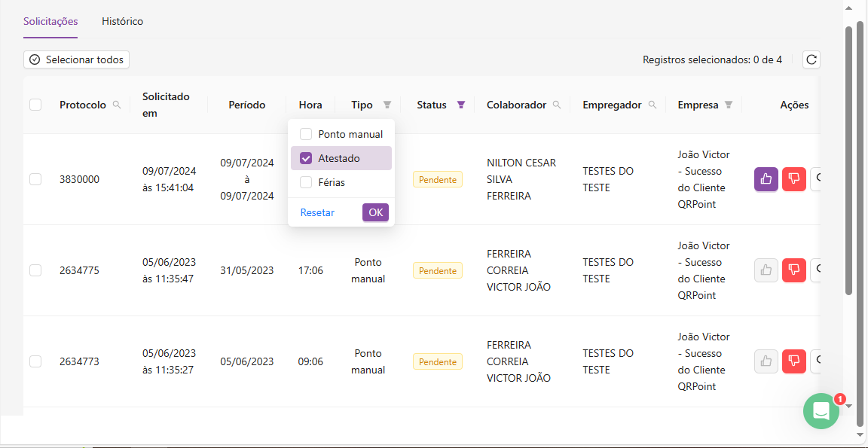Click the search icon in the Empregador column
The image size is (868, 448).
(x=653, y=105)
